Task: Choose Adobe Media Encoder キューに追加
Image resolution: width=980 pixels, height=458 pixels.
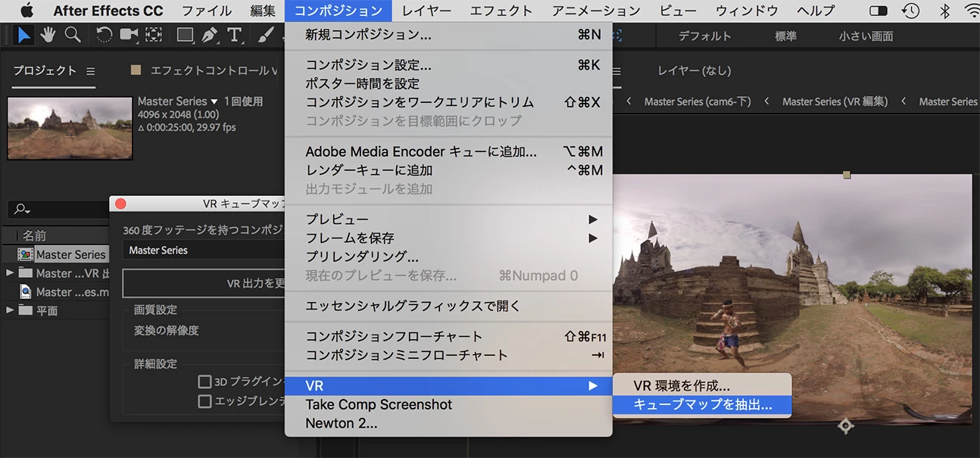Action: (448, 152)
